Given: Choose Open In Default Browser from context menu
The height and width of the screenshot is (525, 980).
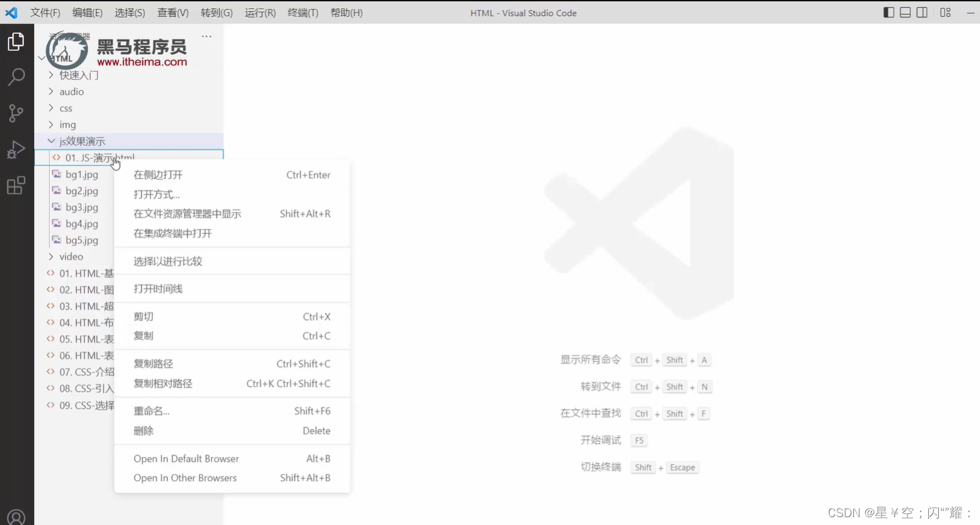Looking at the screenshot, I should click(x=186, y=458).
